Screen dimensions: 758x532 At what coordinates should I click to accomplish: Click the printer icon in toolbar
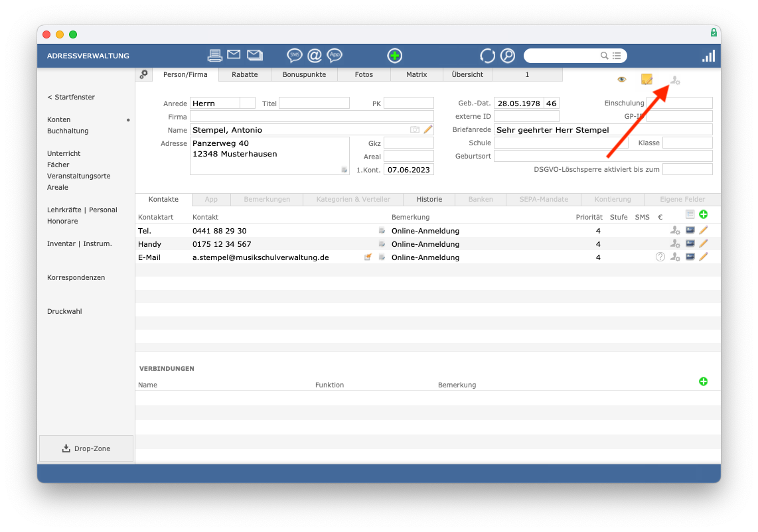click(x=214, y=56)
